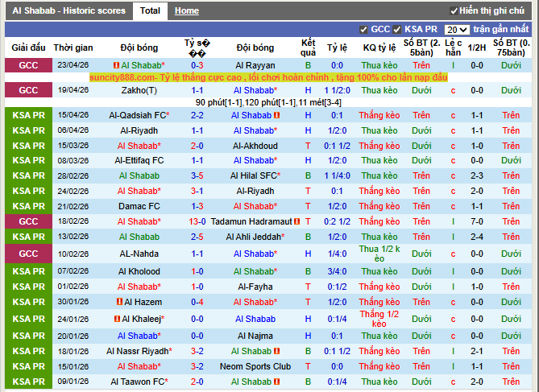This screenshot has height=392, width=539.
Task: Click the KSA PR badge on the Al-Qadsiah FC row
Action: coord(28,115)
